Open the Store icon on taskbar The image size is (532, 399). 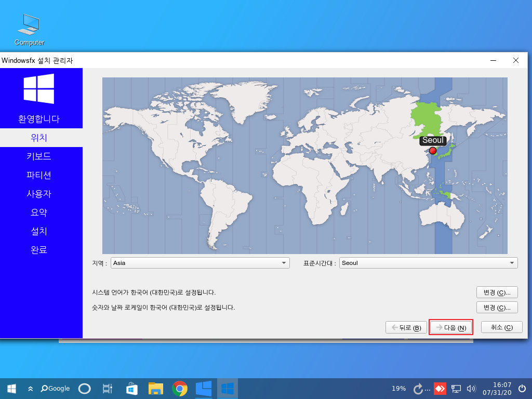click(131, 389)
